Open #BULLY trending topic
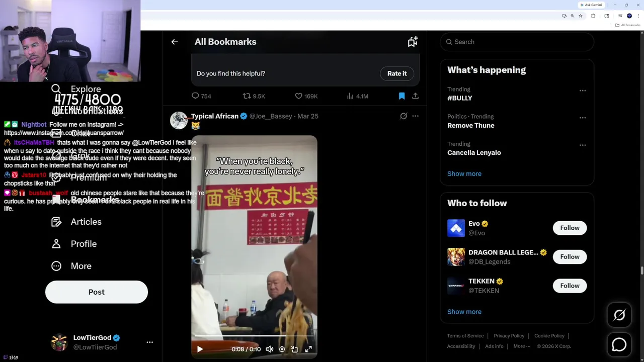This screenshot has width=644, height=362. [460, 98]
